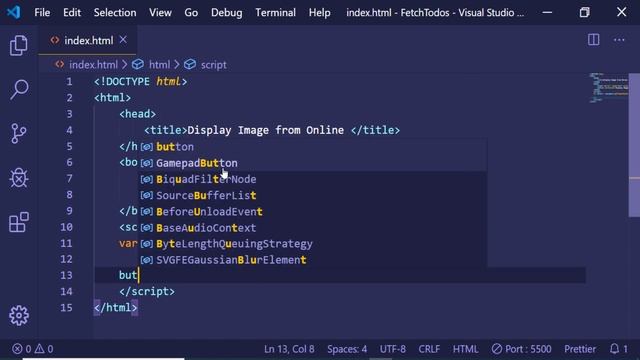Choose the SourceBufferList suggestion
This screenshot has height=360, width=640.
[313, 196]
